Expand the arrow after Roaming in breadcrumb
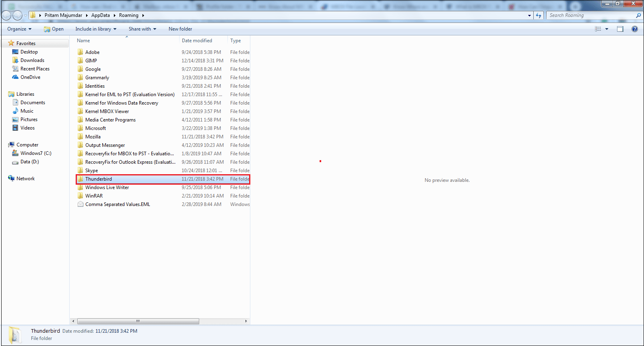 pos(143,15)
